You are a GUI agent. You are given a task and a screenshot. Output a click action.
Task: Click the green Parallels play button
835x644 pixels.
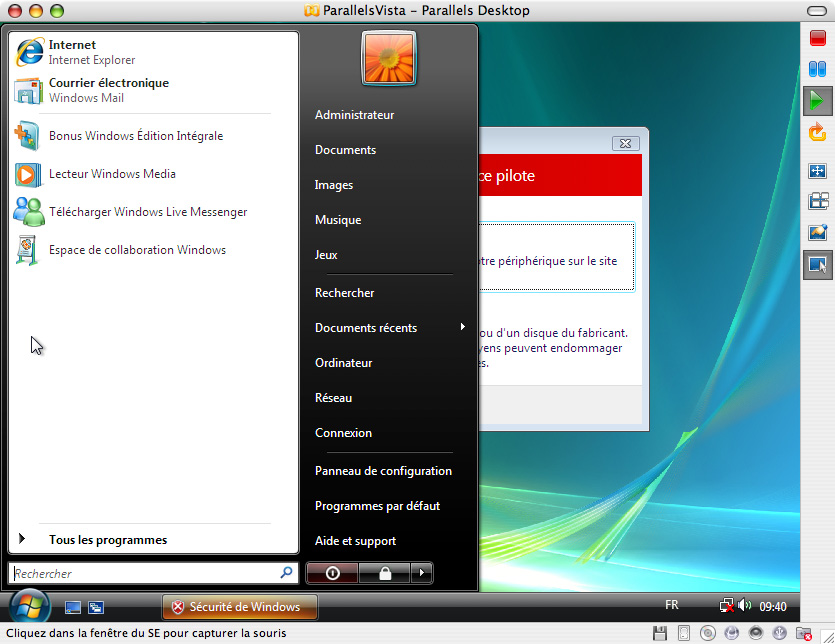pyautogui.click(x=817, y=100)
